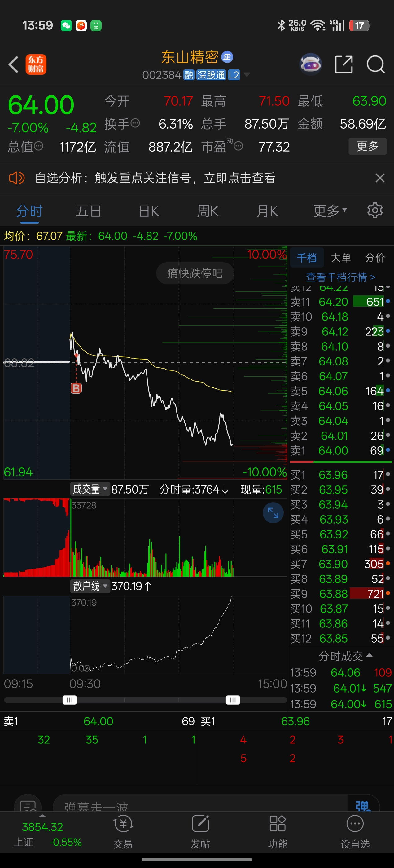394x868 pixels.
Task: Tap the 痛快跌停吧 comment bubble
Action: (195, 273)
